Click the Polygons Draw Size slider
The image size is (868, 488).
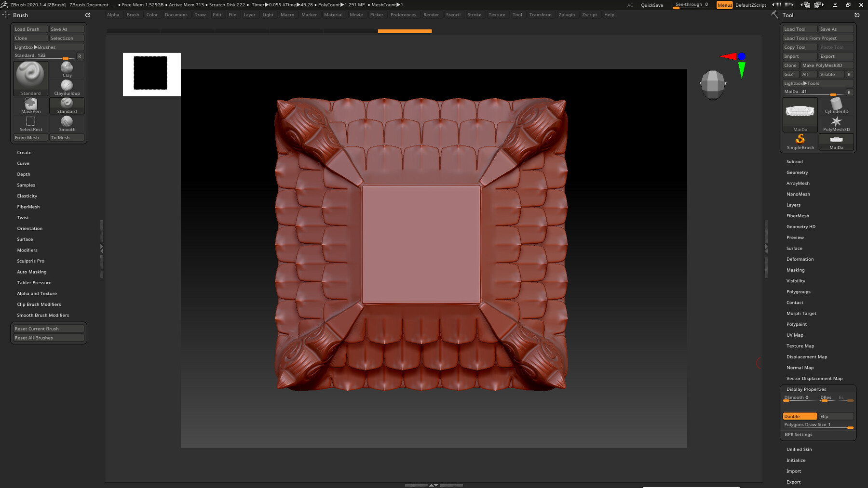pos(818,425)
